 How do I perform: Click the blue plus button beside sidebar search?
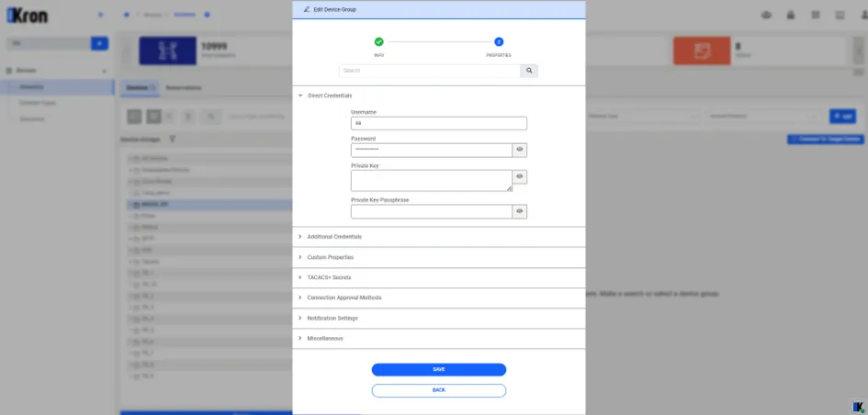(99, 44)
